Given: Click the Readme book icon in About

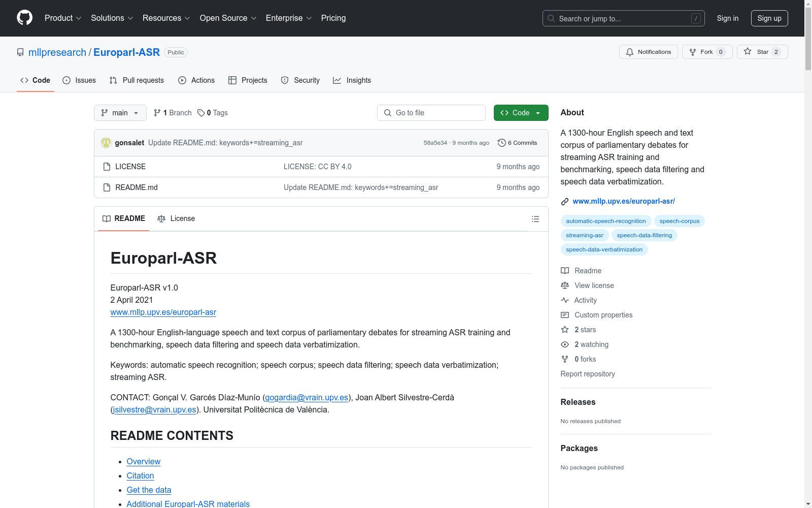Looking at the screenshot, I should [565, 271].
